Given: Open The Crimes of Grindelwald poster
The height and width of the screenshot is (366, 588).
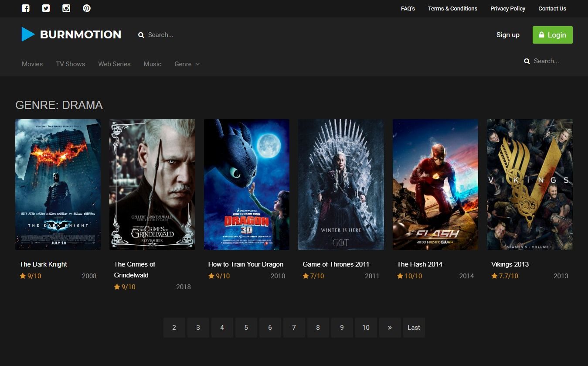Looking at the screenshot, I should point(152,185).
